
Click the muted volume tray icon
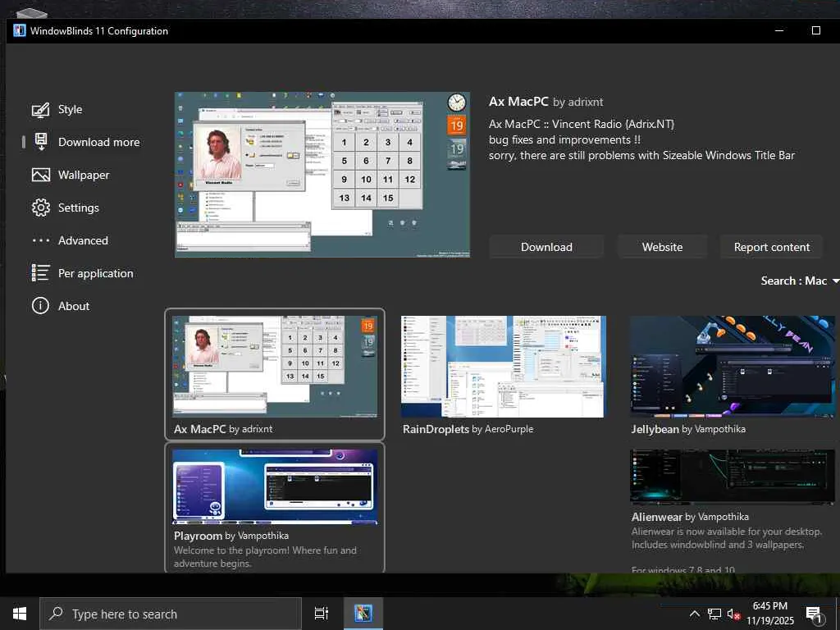pyautogui.click(x=733, y=614)
